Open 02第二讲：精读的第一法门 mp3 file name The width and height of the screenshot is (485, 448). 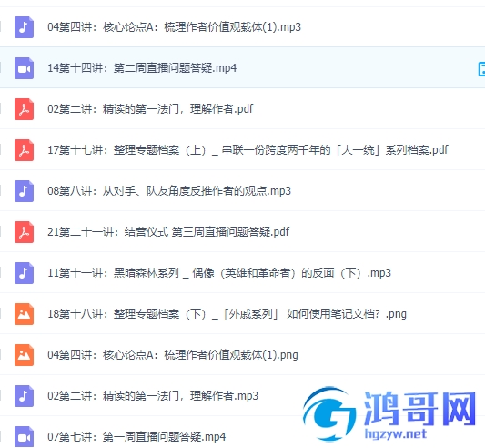153,396
